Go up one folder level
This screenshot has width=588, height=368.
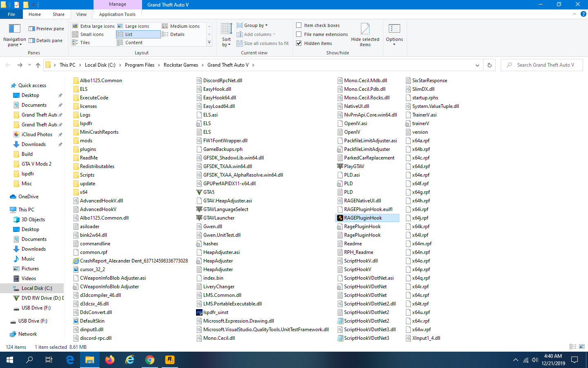point(38,65)
